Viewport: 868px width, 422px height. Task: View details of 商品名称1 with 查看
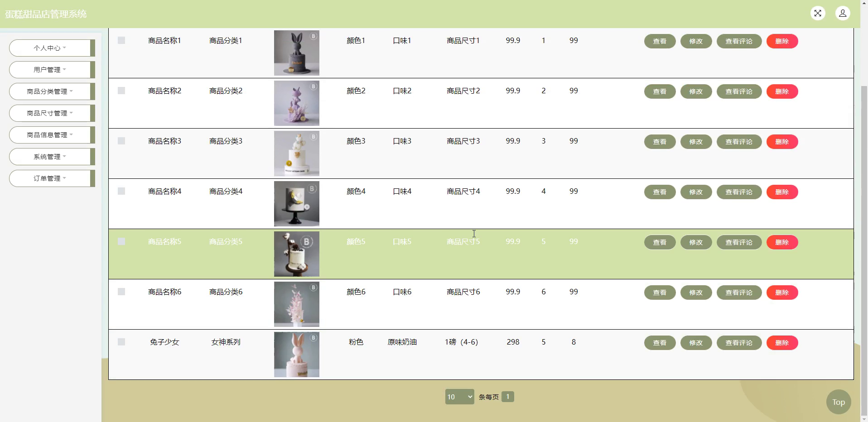coord(660,41)
